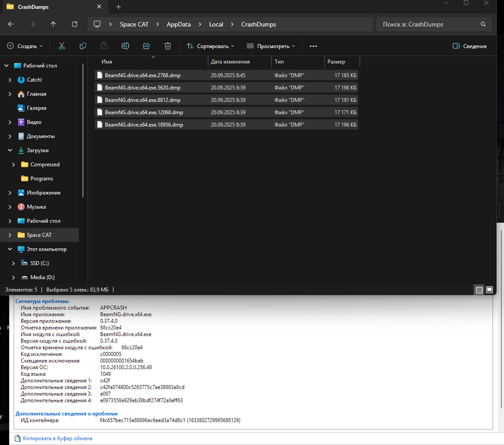Click the Paste clipboard icon

click(x=104, y=46)
